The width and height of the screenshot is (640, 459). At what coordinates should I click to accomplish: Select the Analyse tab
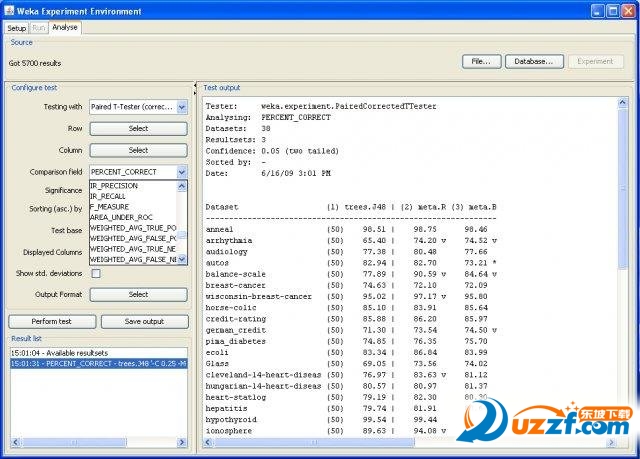point(65,27)
